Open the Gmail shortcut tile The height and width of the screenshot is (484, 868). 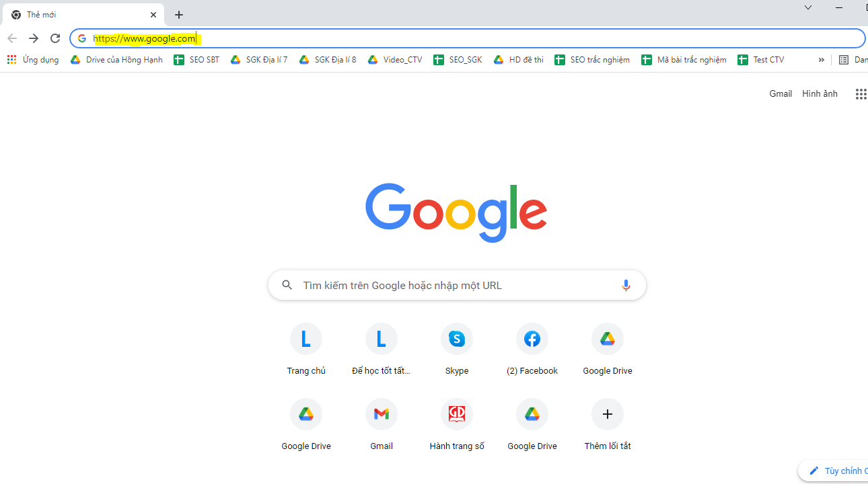coord(382,415)
